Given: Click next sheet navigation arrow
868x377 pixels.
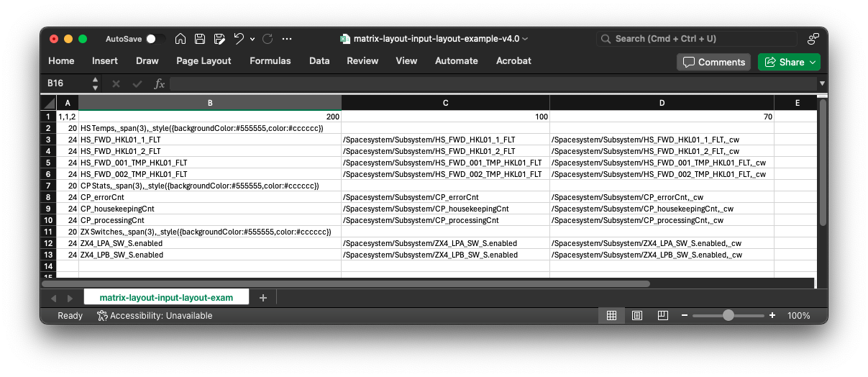Looking at the screenshot, I should (x=70, y=298).
